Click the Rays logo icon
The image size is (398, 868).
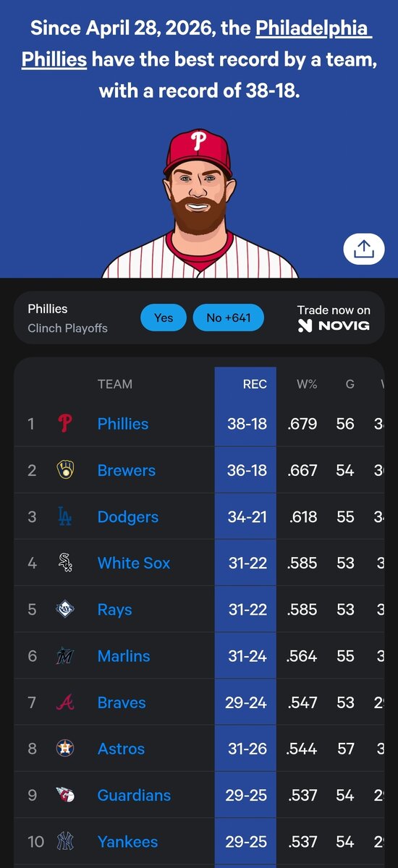tap(65, 609)
